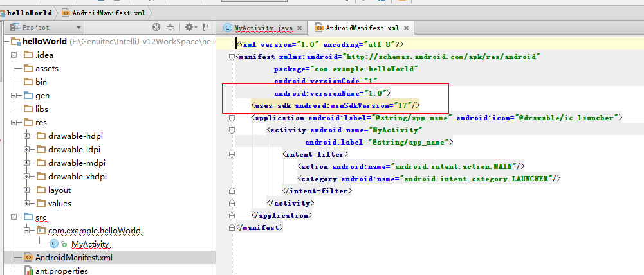Image resolution: width=644 pixels, height=275 pixels.
Task: Click the XML icon on AndroidManifest.xml editor tab
Action: point(318,28)
